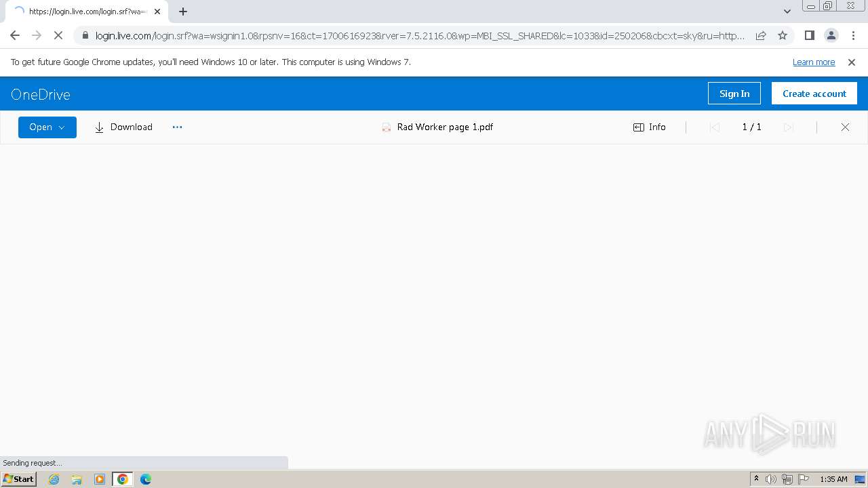Image resolution: width=868 pixels, height=488 pixels.
Task: Open Windows Media Player from taskbar
Action: coord(100,479)
